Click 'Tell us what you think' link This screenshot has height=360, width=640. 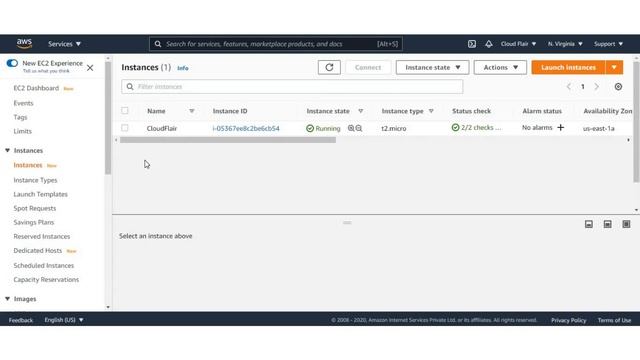pyautogui.click(x=46, y=71)
